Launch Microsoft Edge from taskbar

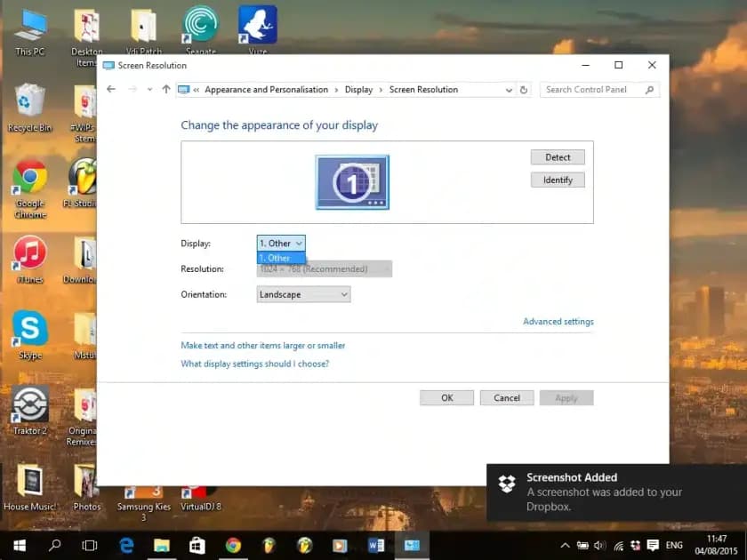point(126,545)
